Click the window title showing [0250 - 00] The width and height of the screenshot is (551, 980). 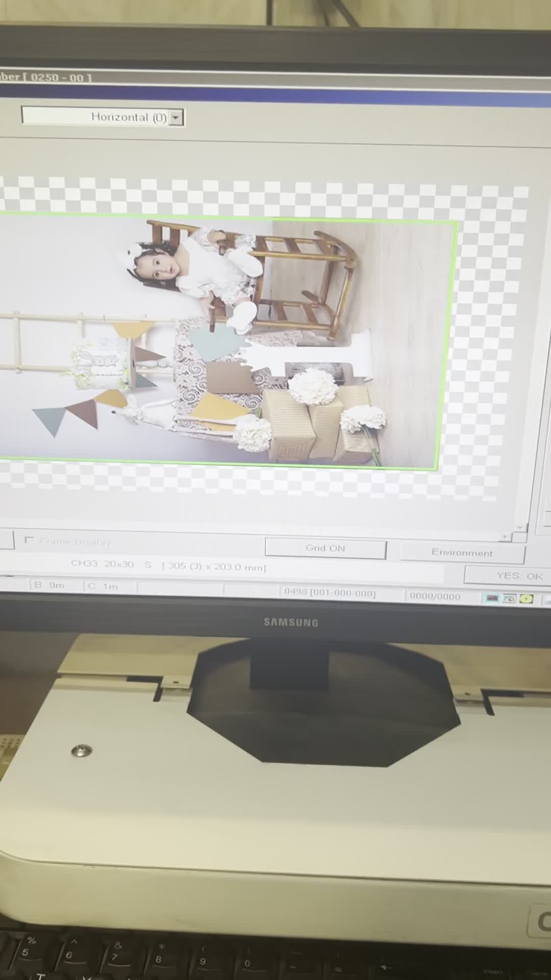coord(46,78)
